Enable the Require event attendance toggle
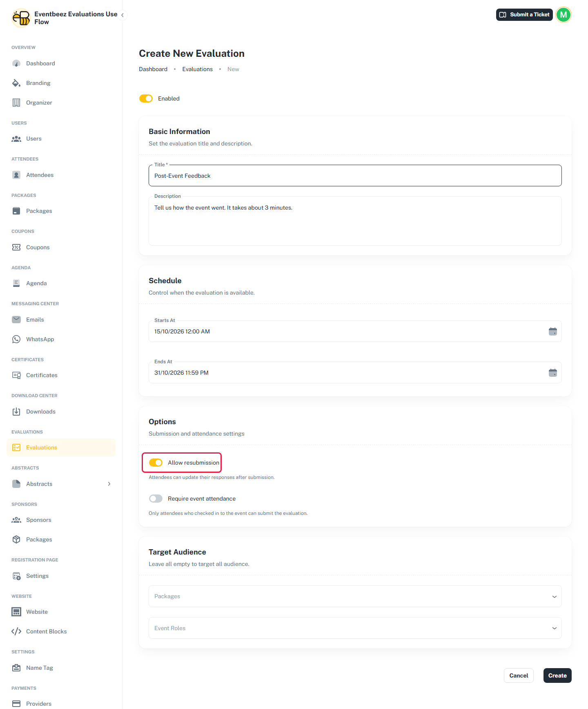 tap(156, 499)
